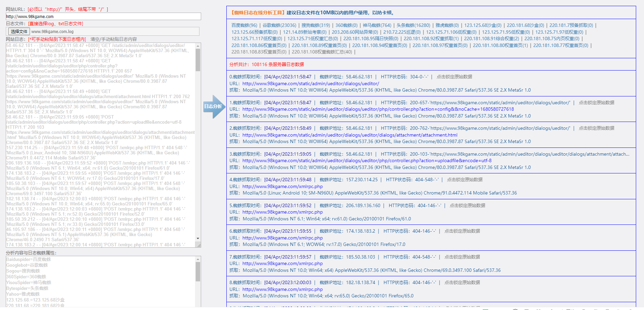Click the 日志分析 arrow button
Viewport: 644px width, 310px height.
[213, 107]
